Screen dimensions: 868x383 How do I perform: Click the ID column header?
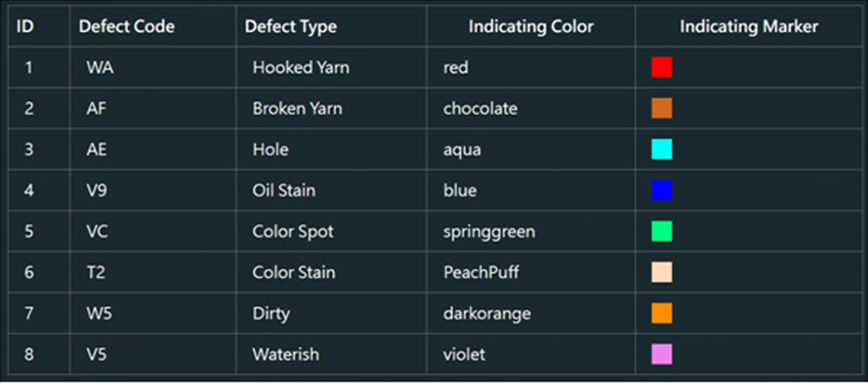coord(25,27)
